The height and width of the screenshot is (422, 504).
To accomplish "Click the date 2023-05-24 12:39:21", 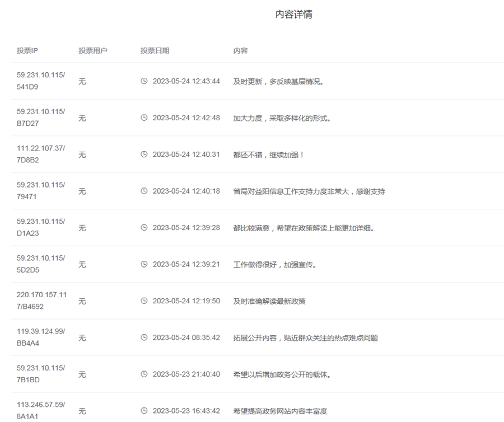I will click(x=186, y=265).
